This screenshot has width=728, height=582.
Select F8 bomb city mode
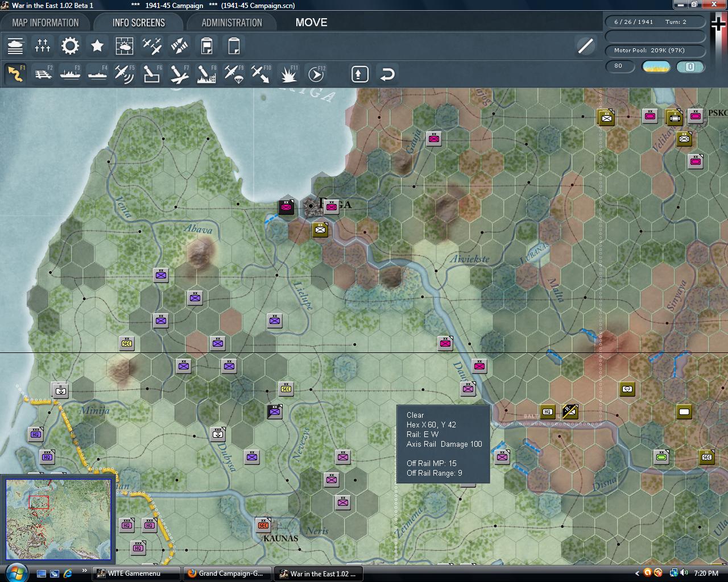206,74
